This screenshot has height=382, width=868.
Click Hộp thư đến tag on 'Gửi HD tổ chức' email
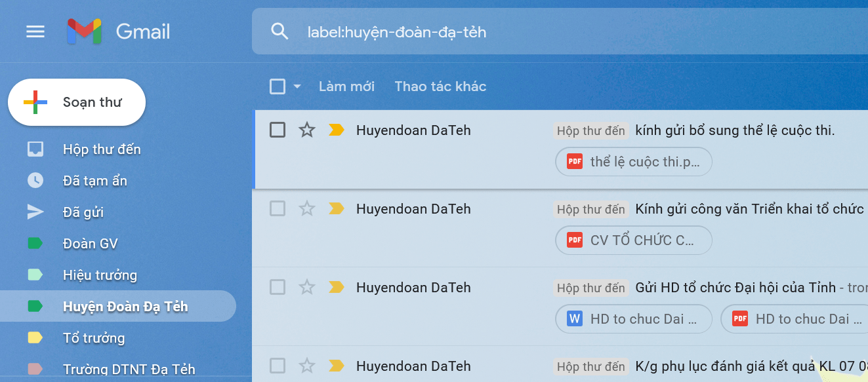coord(590,288)
